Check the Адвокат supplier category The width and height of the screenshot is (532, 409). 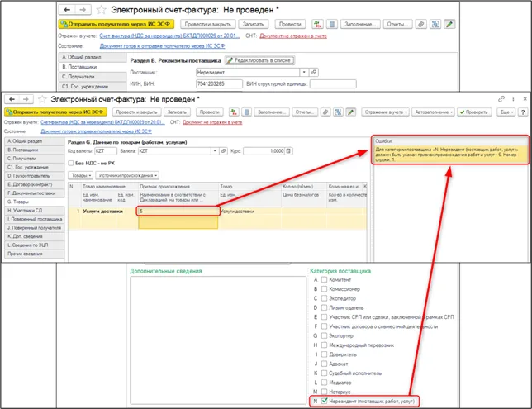[x=324, y=364]
